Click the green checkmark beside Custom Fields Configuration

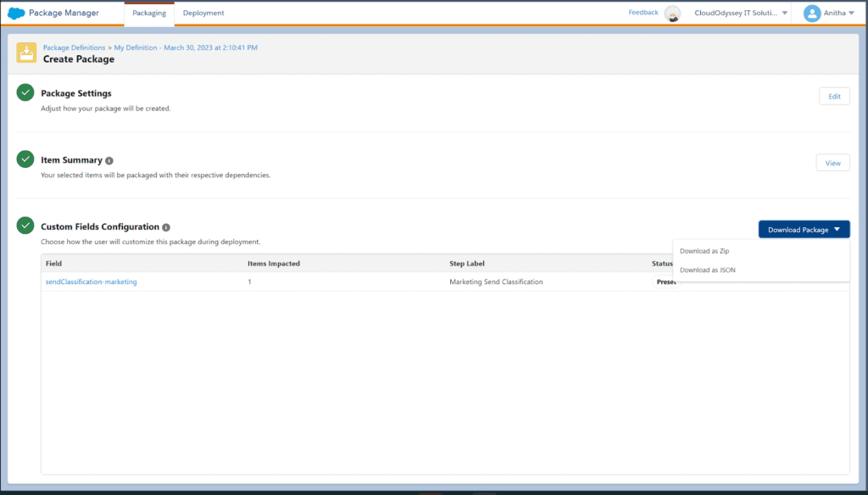tap(25, 225)
